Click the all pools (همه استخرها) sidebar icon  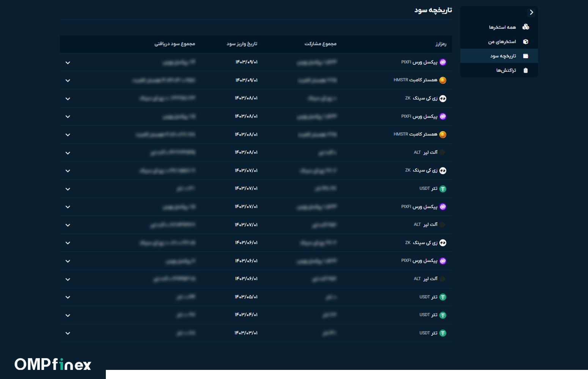pos(526,27)
